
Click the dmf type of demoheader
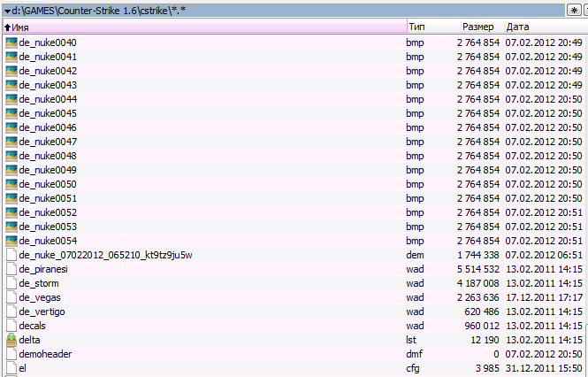tap(415, 354)
